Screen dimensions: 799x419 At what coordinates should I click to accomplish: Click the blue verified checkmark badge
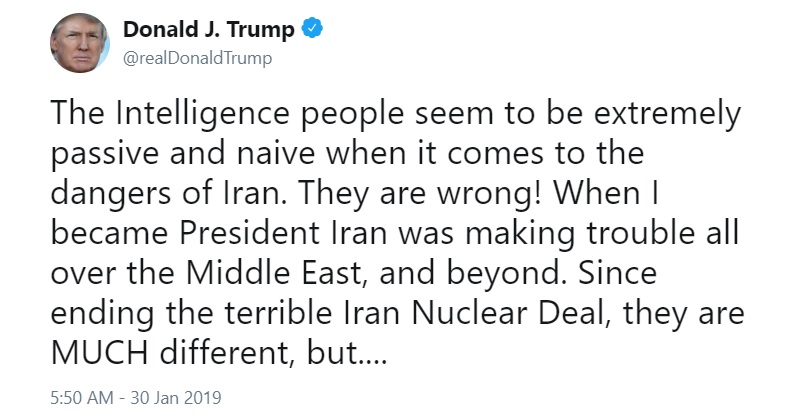click(x=312, y=29)
